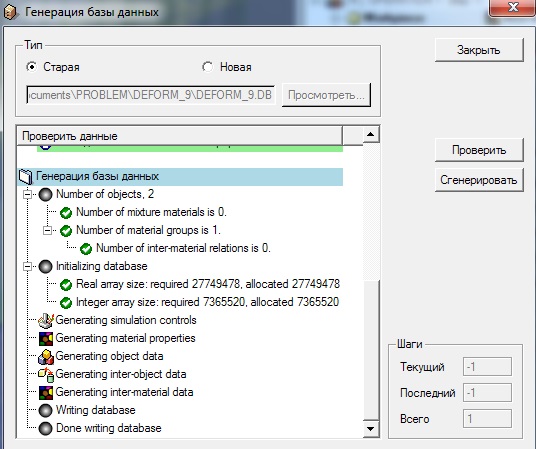
Task: Select 'Real array size: required 27749478' row
Action: pos(208,284)
